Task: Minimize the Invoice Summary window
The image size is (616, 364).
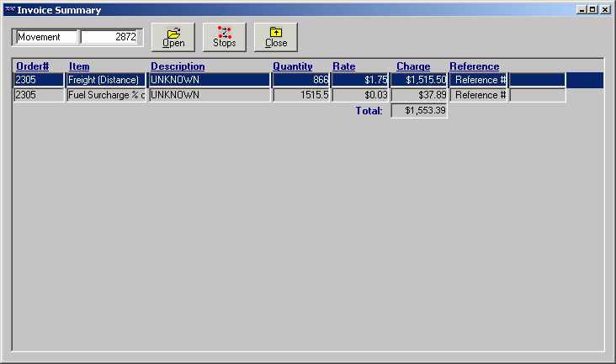Action: tap(581, 10)
